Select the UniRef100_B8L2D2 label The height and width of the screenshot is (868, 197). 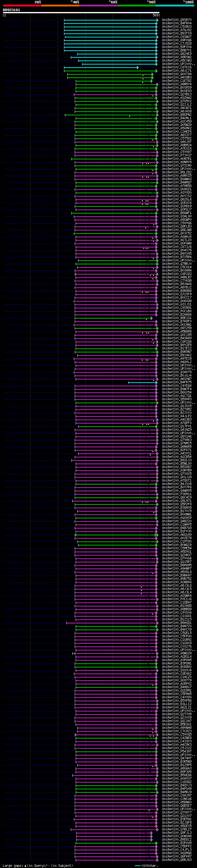[x=177, y=172]
